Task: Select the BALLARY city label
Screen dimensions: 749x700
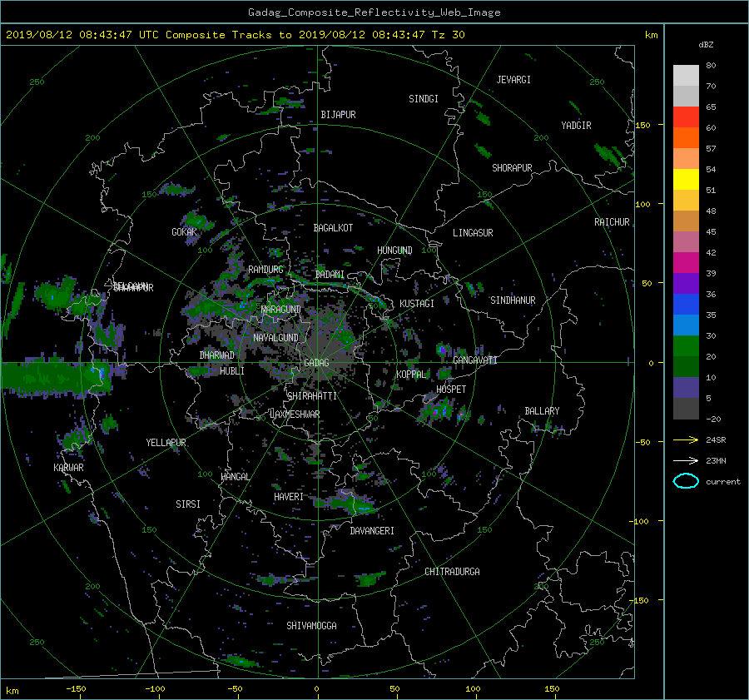Action: tap(542, 411)
